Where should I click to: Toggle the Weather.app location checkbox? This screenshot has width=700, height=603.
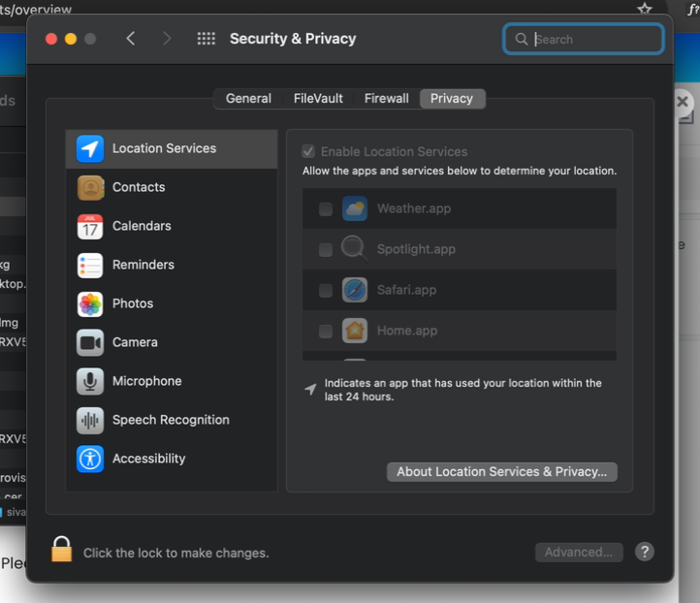point(326,208)
